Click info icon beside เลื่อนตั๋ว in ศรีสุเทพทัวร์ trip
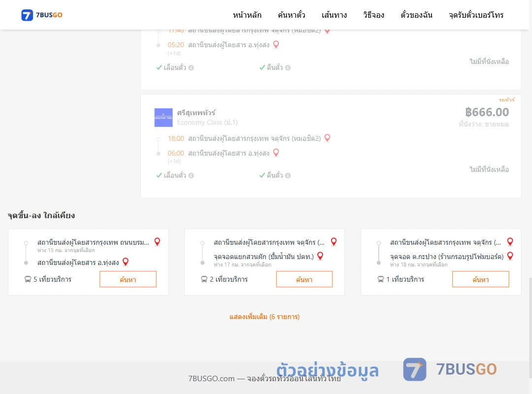This screenshot has height=394, width=532. point(191,175)
